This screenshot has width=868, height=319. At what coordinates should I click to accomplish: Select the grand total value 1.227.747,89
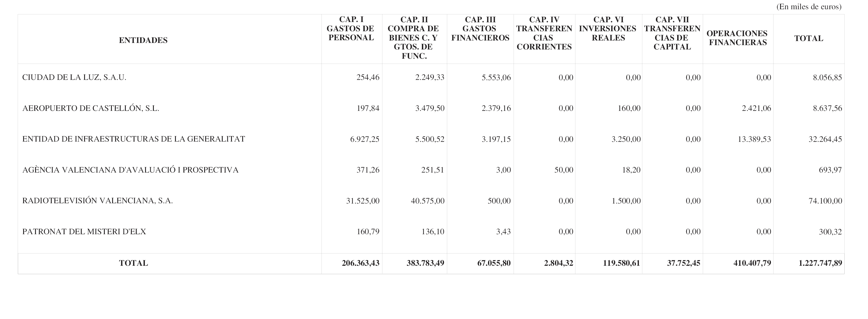coord(820,263)
